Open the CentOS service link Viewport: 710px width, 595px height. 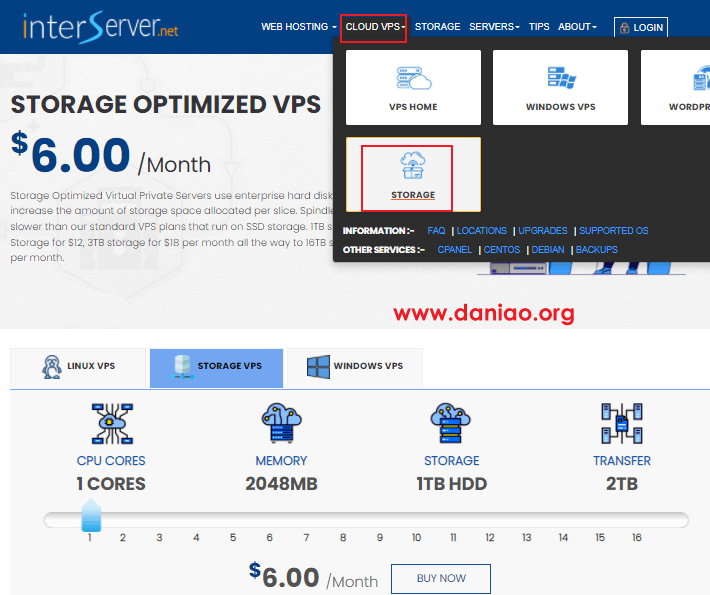(x=502, y=250)
